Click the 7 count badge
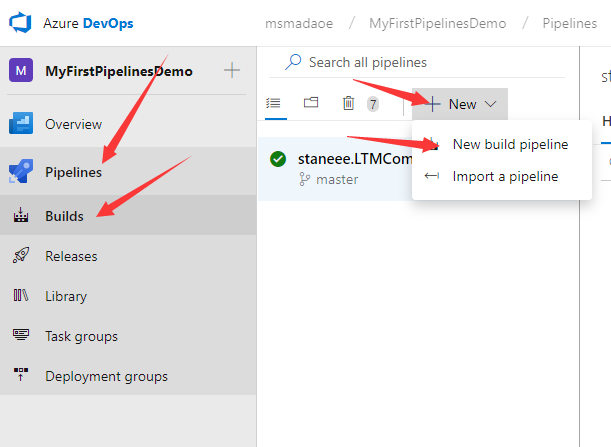611x447 pixels. [x=373, y=104]
